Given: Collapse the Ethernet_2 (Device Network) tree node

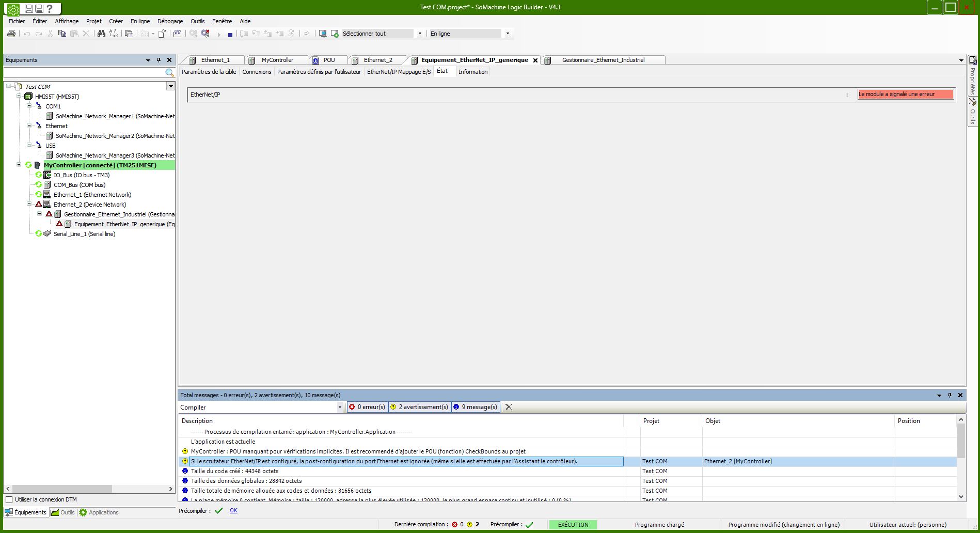Looking at the screenshot, I should (29, 205).
